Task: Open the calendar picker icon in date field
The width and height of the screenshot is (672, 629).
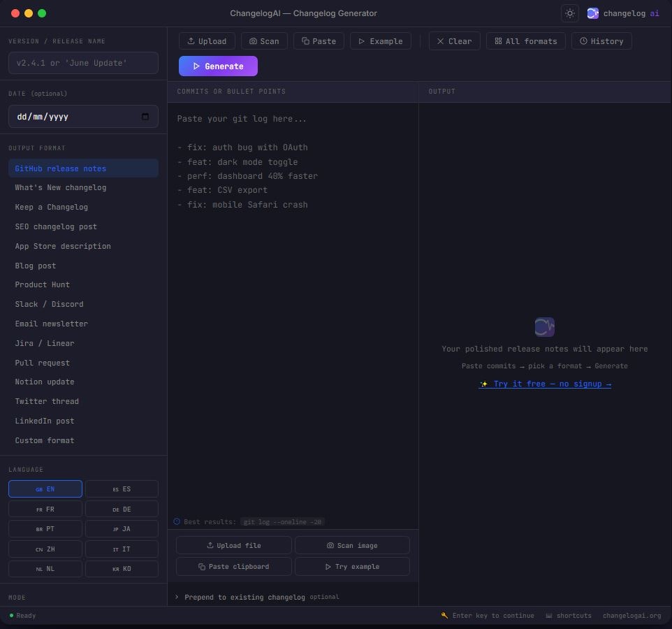Action: pos(145,117)
